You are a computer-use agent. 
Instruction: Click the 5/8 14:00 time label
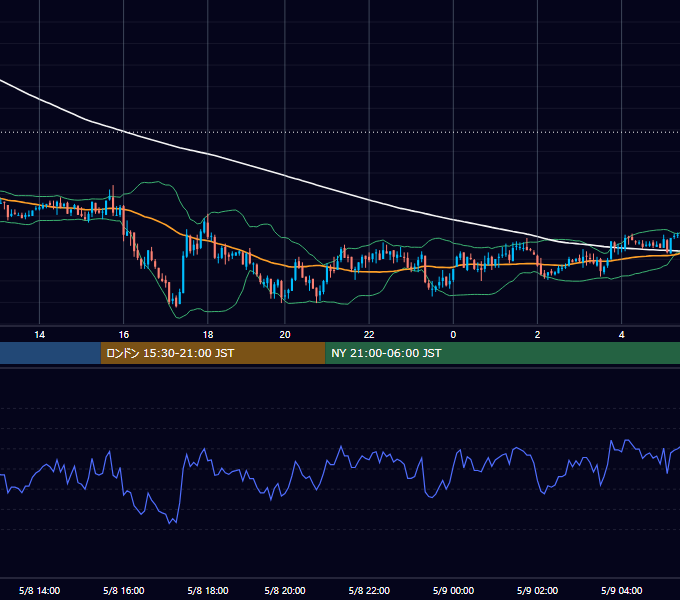(x=39, y=590)
